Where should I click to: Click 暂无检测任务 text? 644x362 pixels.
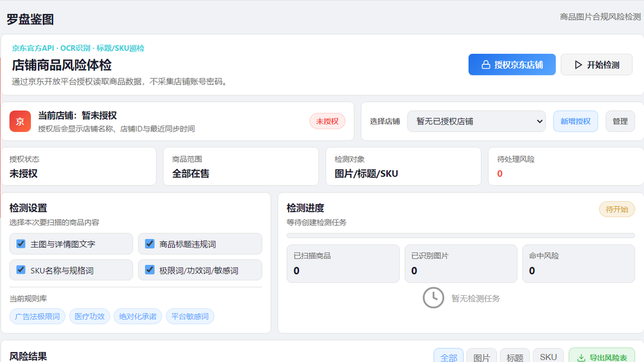pos(476,298)
